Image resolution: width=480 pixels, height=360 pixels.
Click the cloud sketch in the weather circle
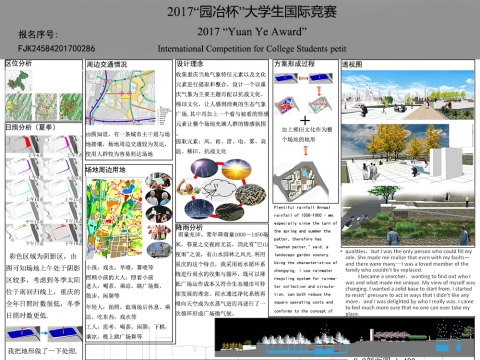click(218, 190)
